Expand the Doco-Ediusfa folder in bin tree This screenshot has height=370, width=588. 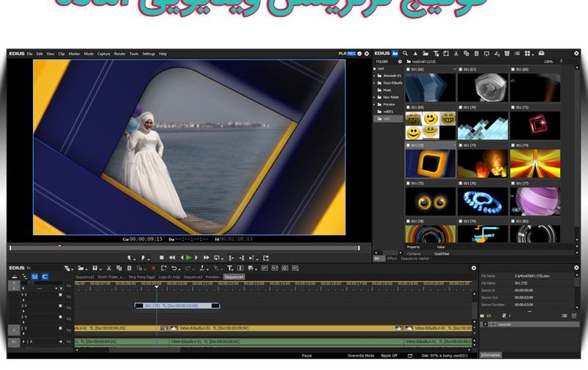[x=374, y=83]
